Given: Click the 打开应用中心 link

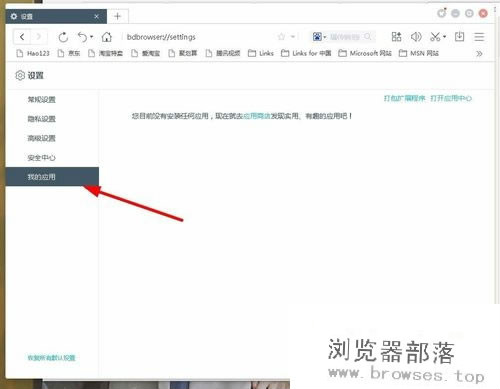Looking at the screenshot, I should [451, 98].
